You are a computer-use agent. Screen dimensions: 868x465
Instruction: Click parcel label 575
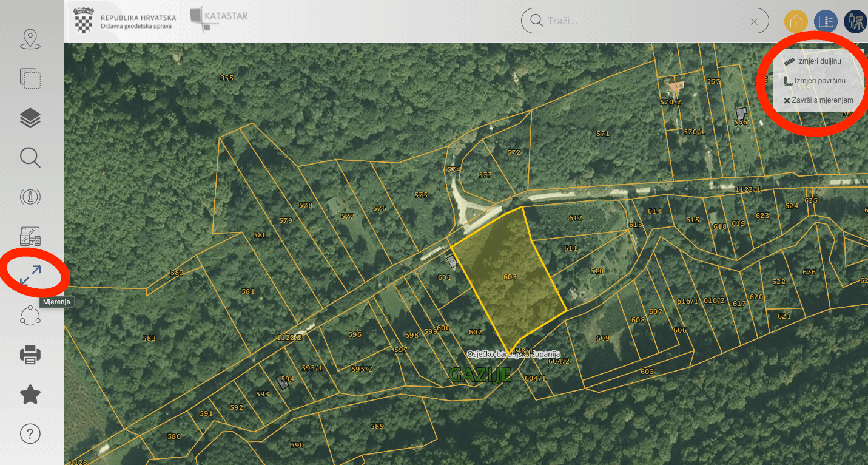click(421, 195)
